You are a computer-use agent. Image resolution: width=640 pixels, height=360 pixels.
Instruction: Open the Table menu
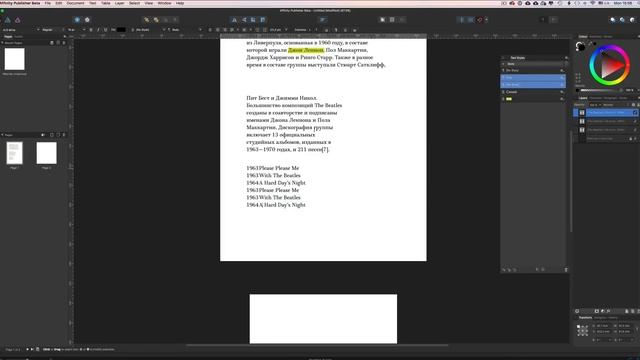click(106, 3)
